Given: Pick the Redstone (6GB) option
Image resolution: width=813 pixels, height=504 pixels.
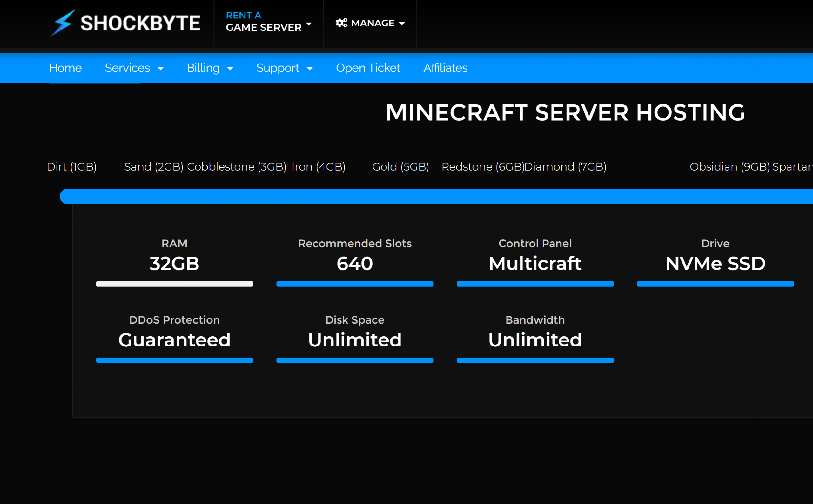Looking at the screenshot, I should (x=482, y=167).
